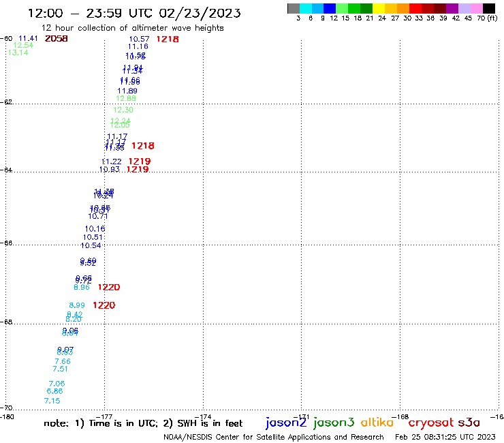Click the wave height value '10.54'

pyautogui.click(x=91, y=245)
